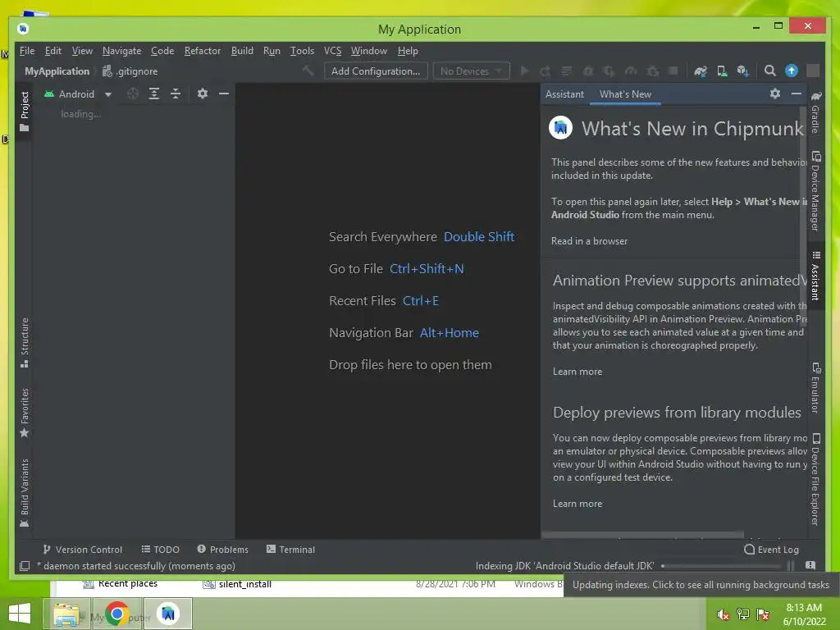This screenshot has width=840, height=630.
Task: Click Android Studio taskbar icon
Action: [x=168, y=614]
